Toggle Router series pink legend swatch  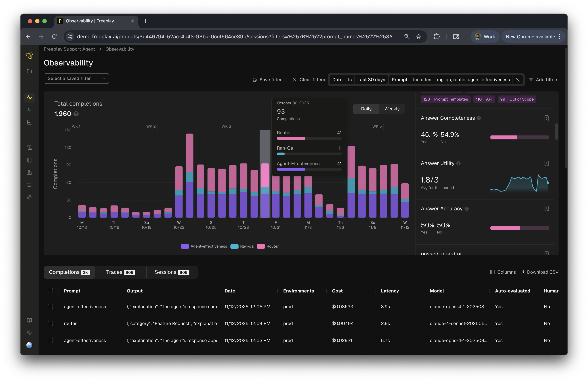[x=261, y=246]
